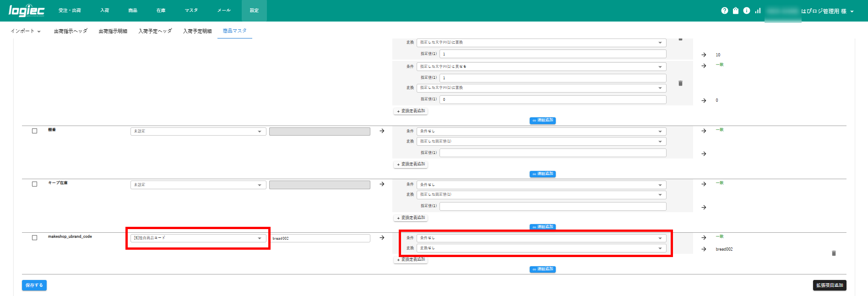Viewport: 868px width, 296px height.
Task: Click the bar chart statistics icon
Action: pyautogui.click(x=758, y=11)
